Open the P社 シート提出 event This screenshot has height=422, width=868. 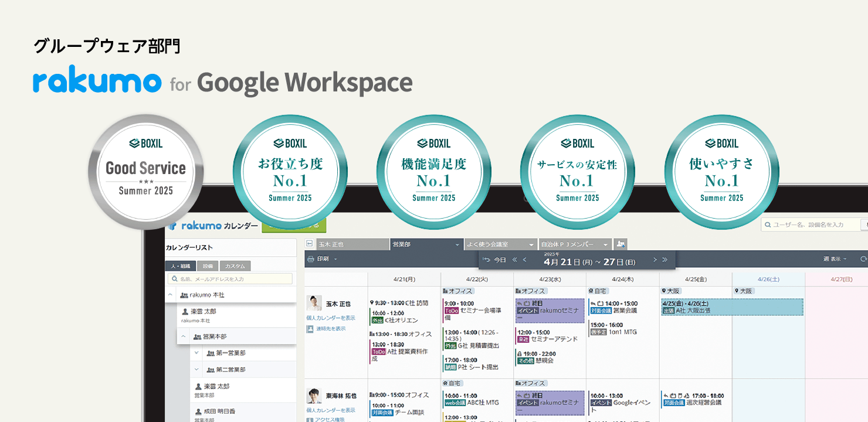(x=471, y=363)
